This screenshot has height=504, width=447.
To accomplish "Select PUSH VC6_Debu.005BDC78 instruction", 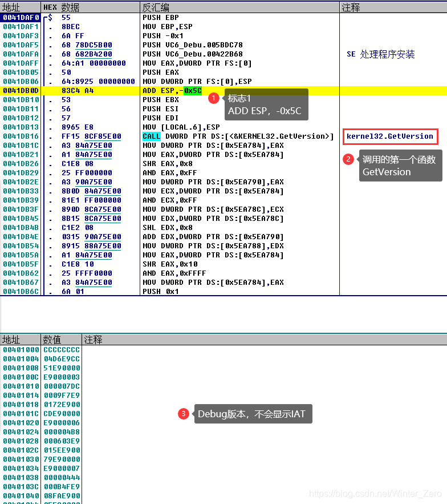I will click(x=193, y=45).
